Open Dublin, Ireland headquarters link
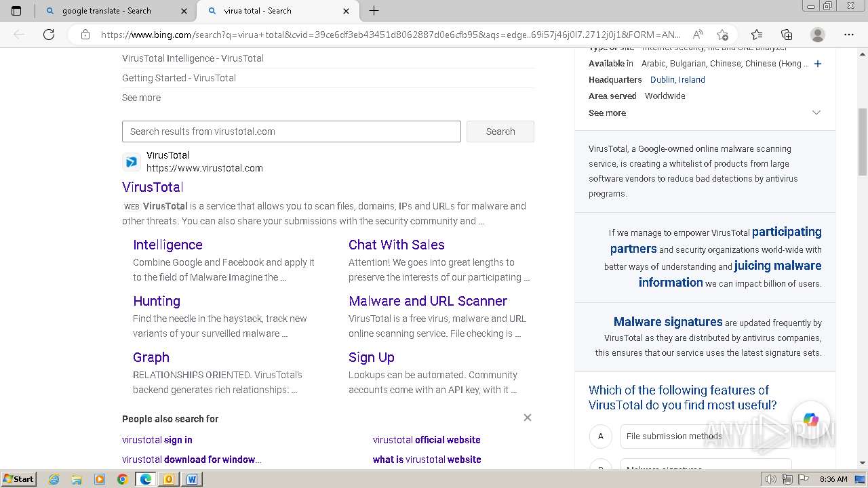Screen dimensions: 868x488 [x=677, y=79]
